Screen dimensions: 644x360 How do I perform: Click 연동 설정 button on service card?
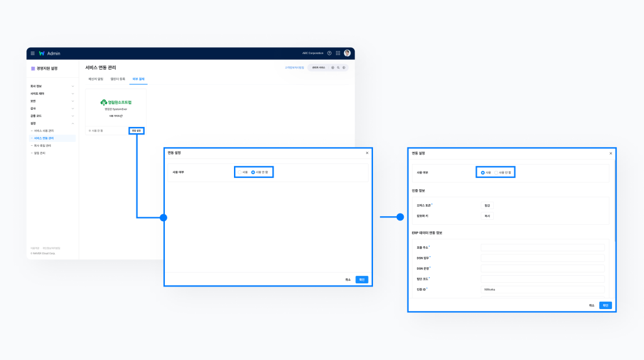pyautogui.click(x=136, y=131)
